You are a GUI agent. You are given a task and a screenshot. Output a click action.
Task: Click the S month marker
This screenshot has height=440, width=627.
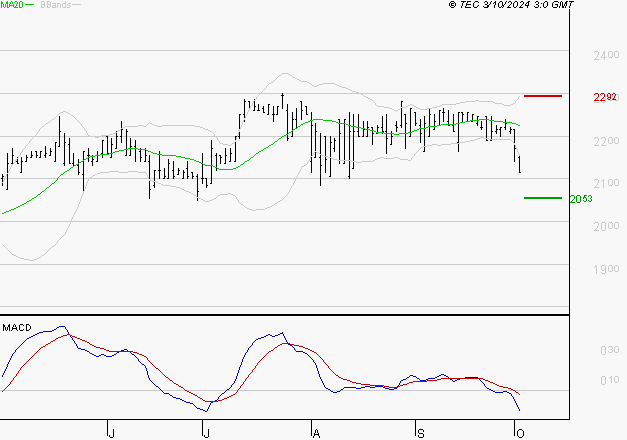point(420,434)
